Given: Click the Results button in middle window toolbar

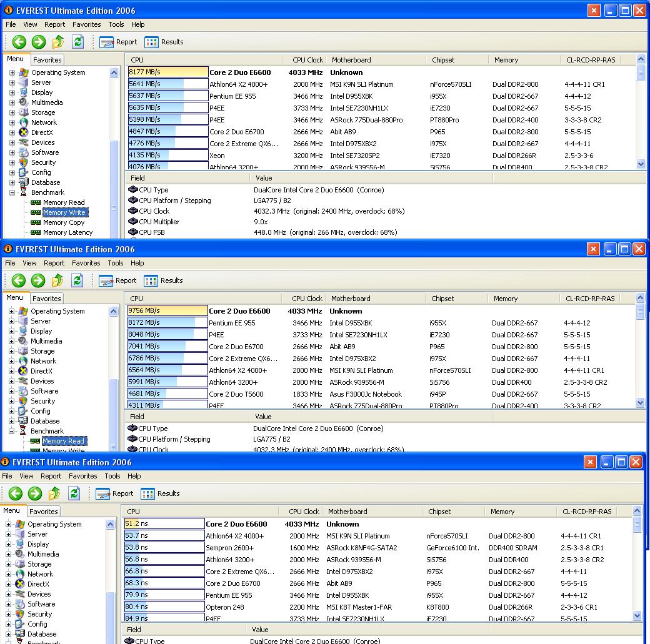Looking at the screenshot, I should tap(163, 280).
